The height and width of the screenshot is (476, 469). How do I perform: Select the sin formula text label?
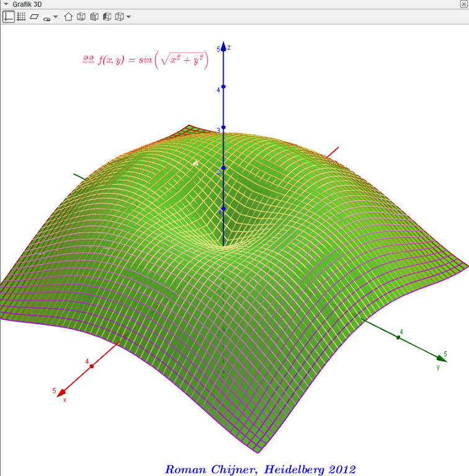(146, 59)
